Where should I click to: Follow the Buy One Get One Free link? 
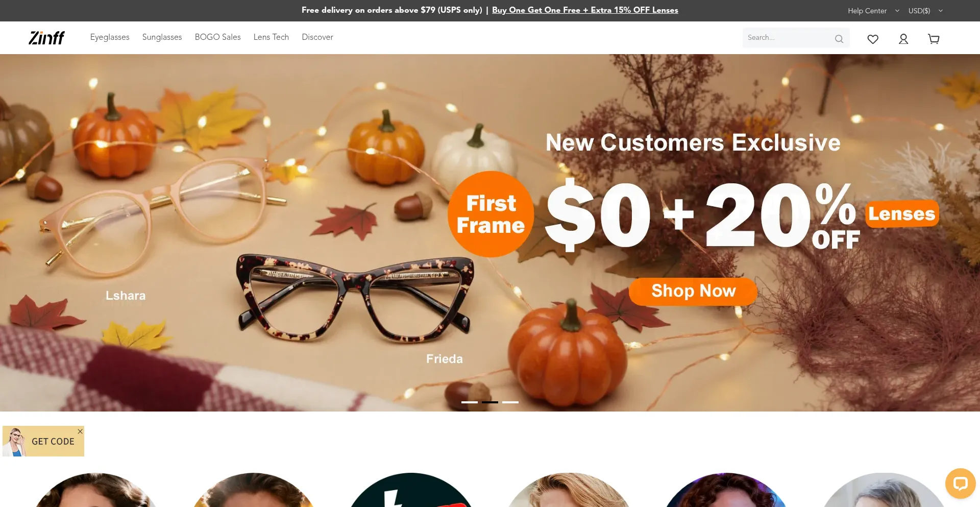tap(585, 10)
